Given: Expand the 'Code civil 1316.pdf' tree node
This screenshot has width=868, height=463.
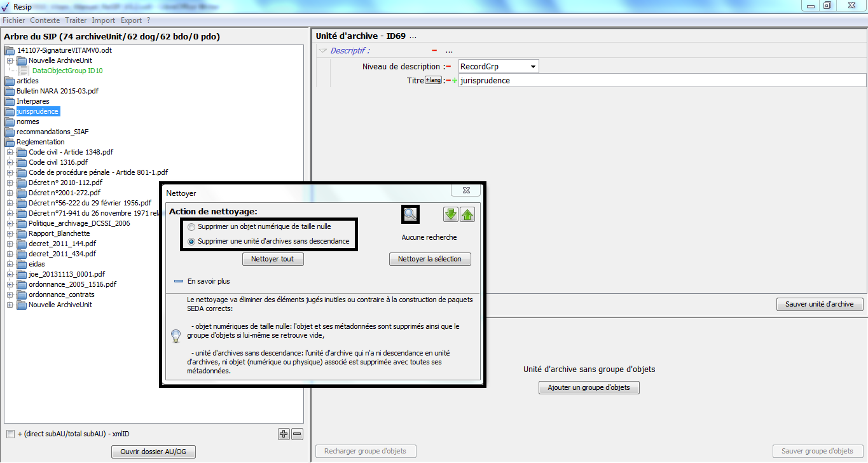Looking at the screenshot, I should (10, 162).
